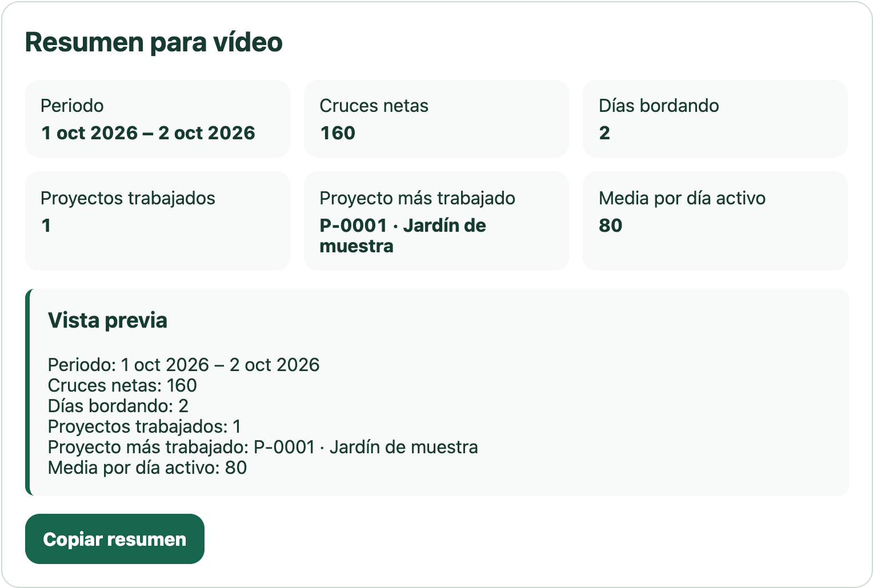Select bold "P-0001 · Jardín de muestra" card value
Viewport: 873px width, 588px height.
click(403, 236)
